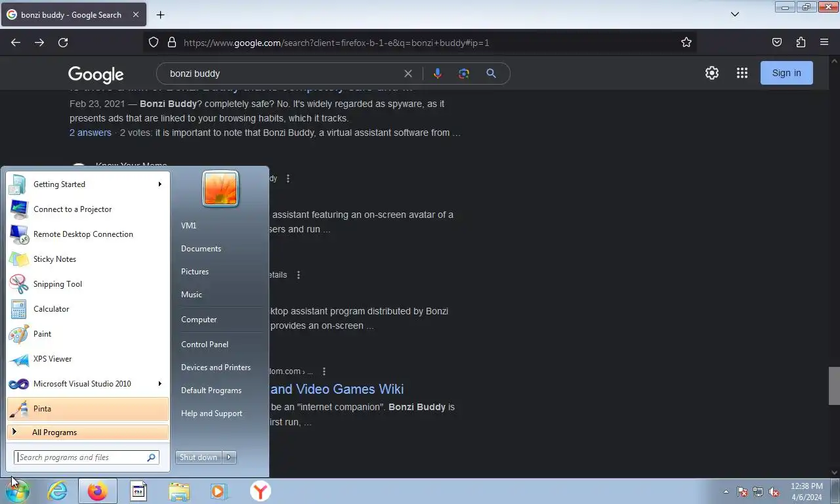The height and width of the screenshot is (504, 840).
Task: Show hidden tray icons arrow
Action: pyautogui.click(x=726, y=492)
